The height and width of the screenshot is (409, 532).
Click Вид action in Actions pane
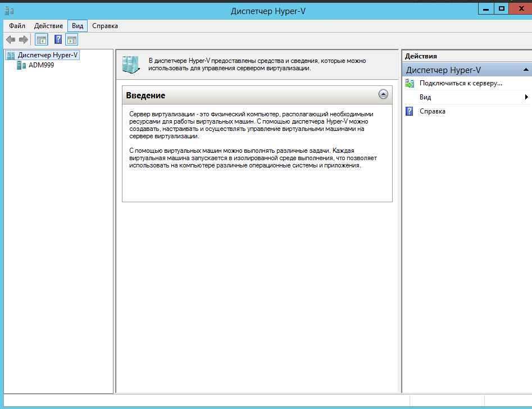pyautogui.click(x=425, y=97)
